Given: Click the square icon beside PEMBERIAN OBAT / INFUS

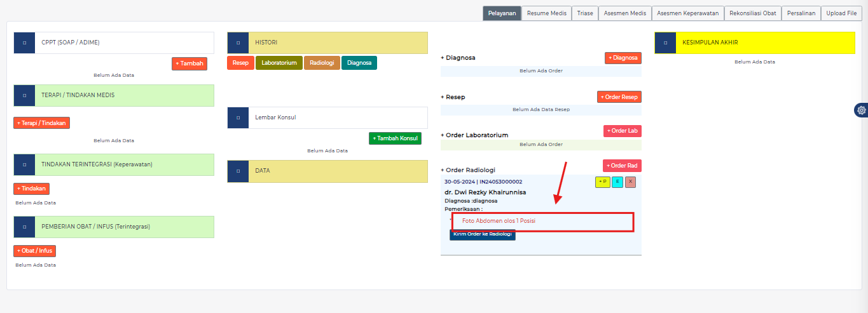Looking at the screenshot, I should 24,227.
